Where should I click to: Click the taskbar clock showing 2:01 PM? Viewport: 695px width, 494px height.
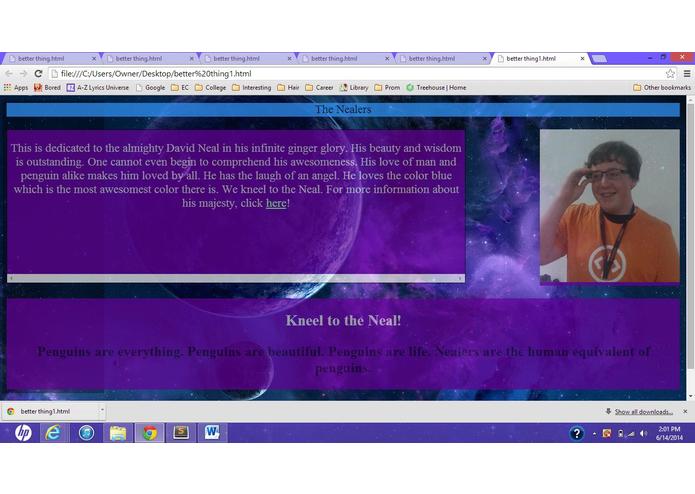tap(669, 433)
